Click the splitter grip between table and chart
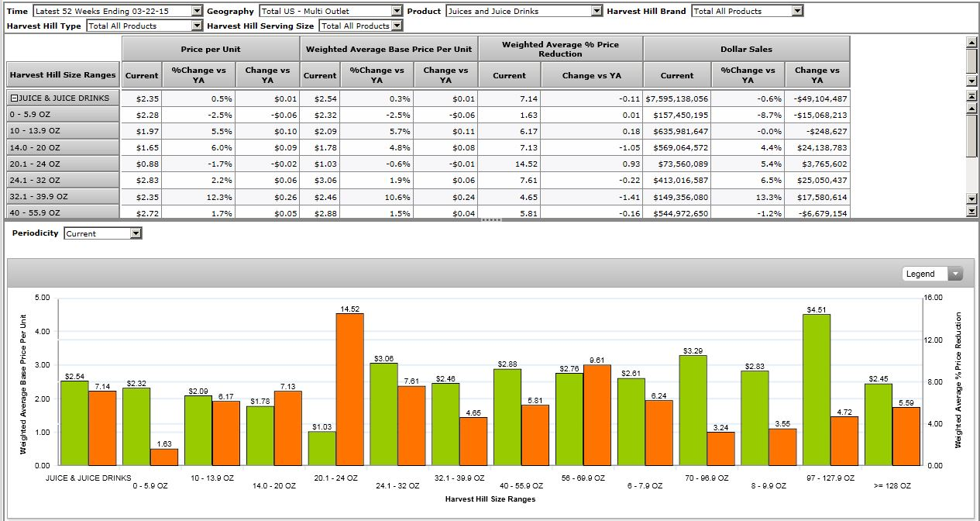980x521 pixels. tap(491, 220)
